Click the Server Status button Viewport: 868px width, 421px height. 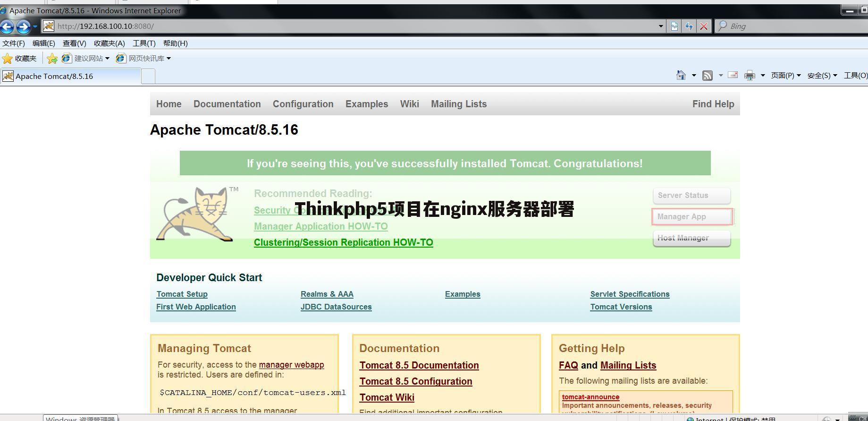click(691, 196)
